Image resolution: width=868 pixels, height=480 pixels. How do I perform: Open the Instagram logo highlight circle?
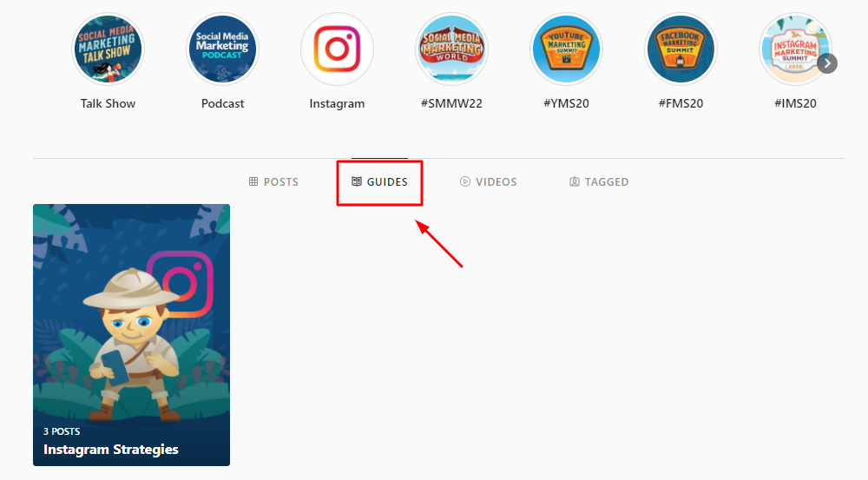tap(337, 49)
